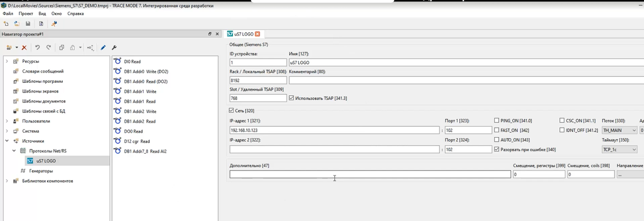The width and height of the screenshot is (644, 221).
Task: Click the Направление ellipsis button
Action: 630,175
